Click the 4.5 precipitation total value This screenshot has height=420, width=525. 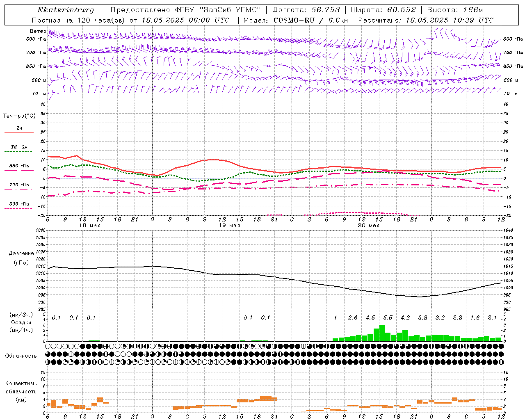[370, 318]
